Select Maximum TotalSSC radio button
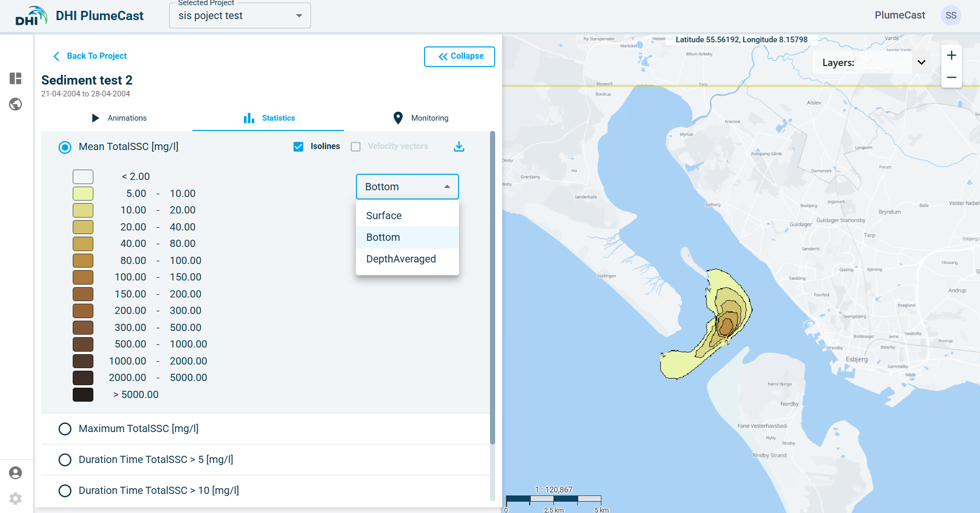 [x=65, y=429]
